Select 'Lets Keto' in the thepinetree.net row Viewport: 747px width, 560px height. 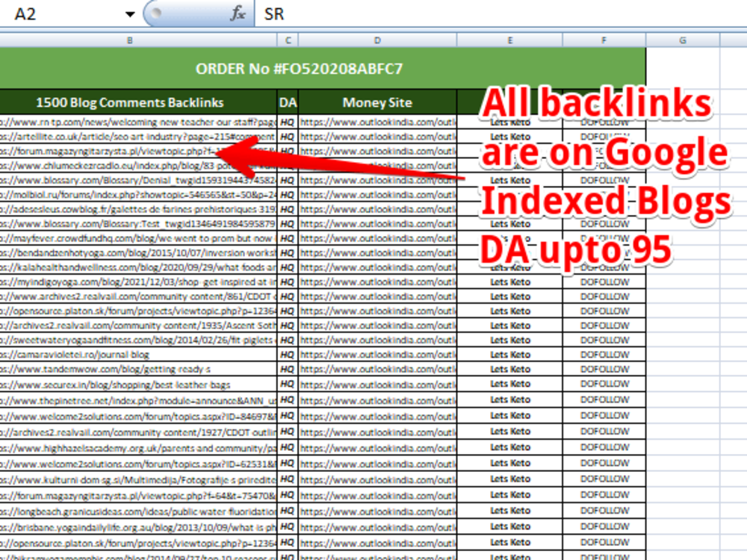click(x=509, y=400)
